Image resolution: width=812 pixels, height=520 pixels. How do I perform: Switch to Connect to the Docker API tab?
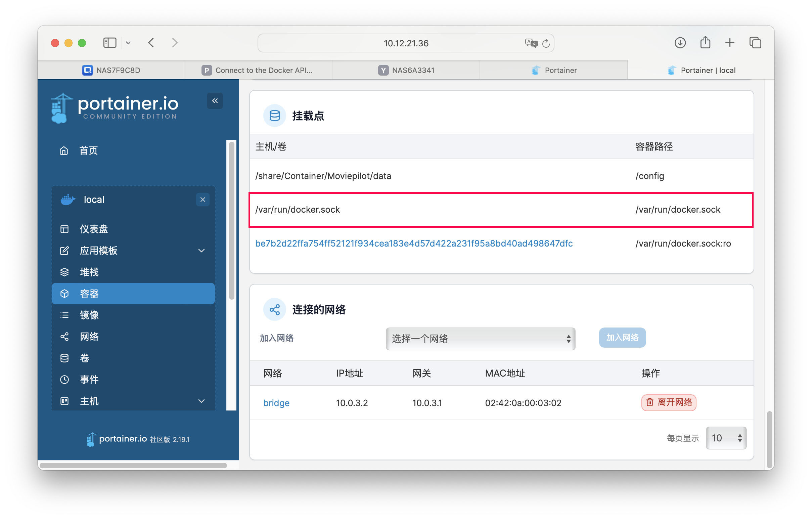(259, 70)
